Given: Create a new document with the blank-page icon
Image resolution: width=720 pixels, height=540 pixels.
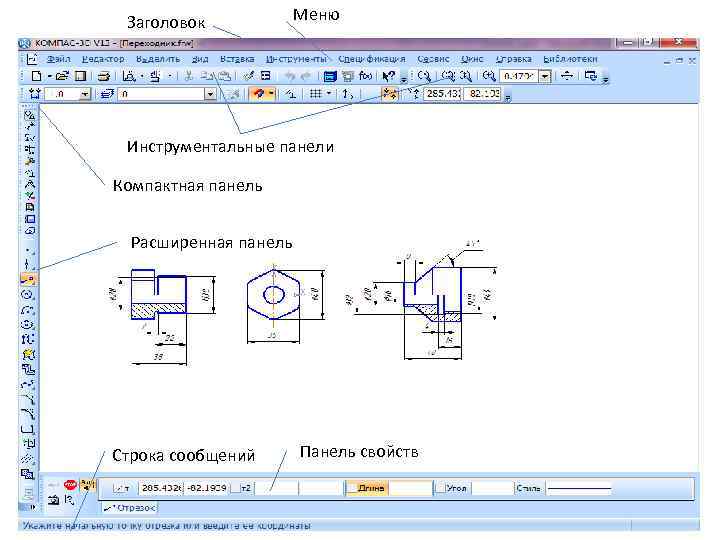Looking at the screenshot, I should (x=36, y=76).
